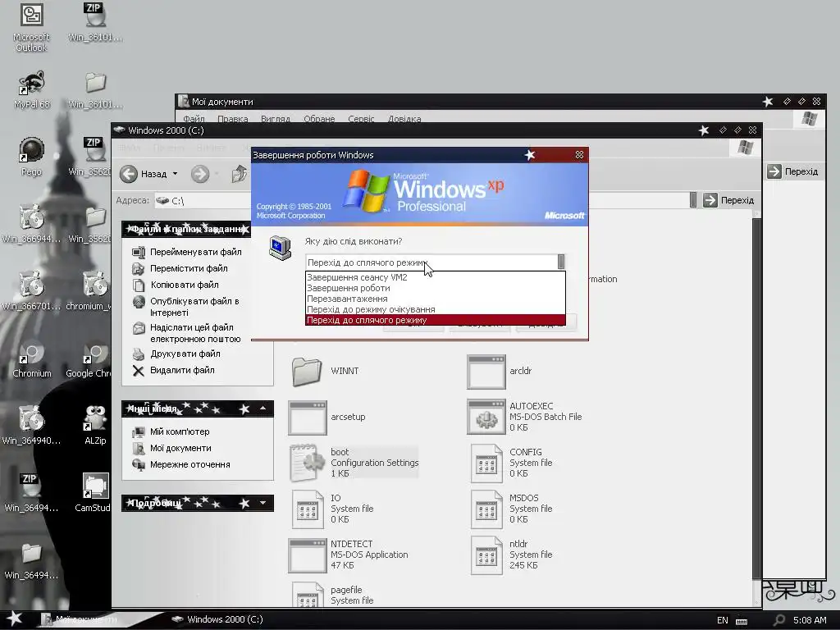Click Друкувати файл task link

pyautogui.click(x=185, y=354)
